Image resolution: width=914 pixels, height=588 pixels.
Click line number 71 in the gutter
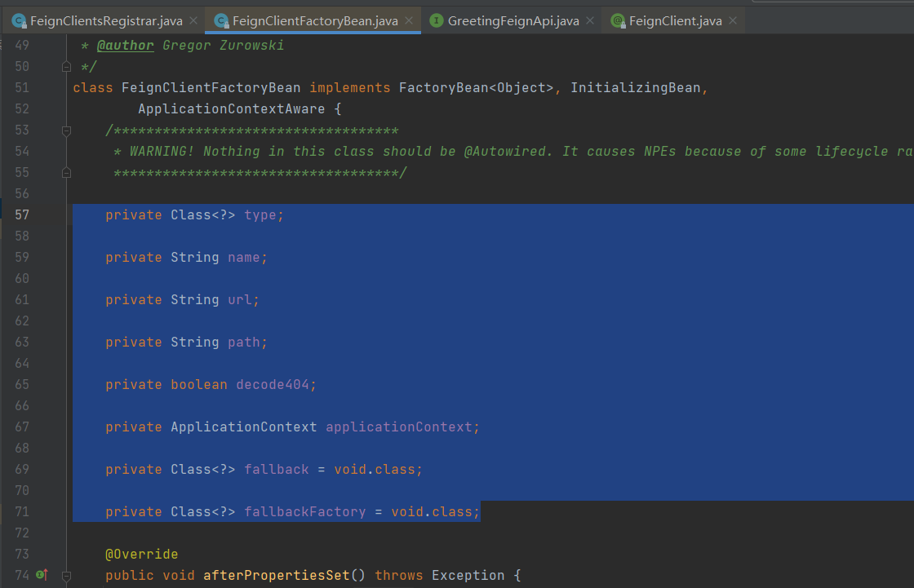pos(22,511)
